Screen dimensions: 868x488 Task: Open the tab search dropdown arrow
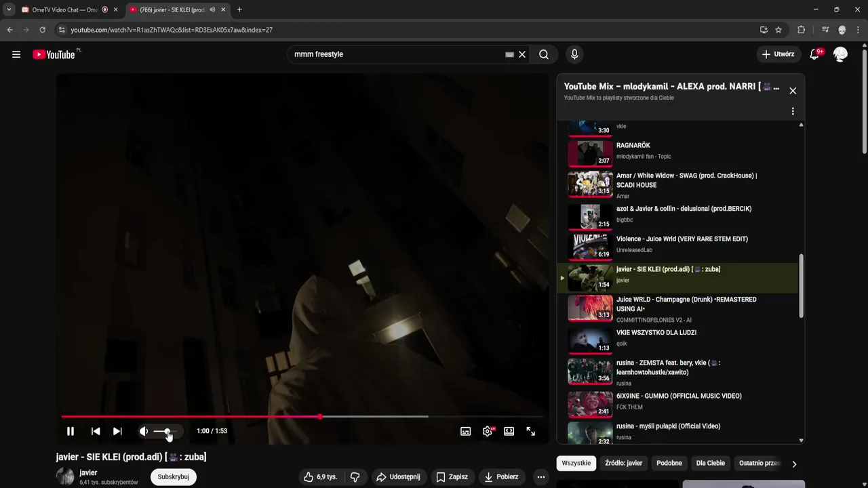click(x=8, y=9)
